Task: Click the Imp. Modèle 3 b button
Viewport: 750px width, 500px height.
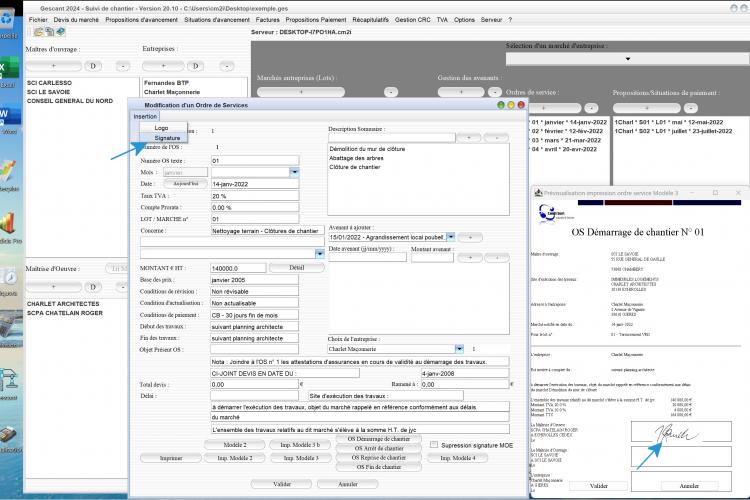Action: pyautogui.click(x=300, y=445)
